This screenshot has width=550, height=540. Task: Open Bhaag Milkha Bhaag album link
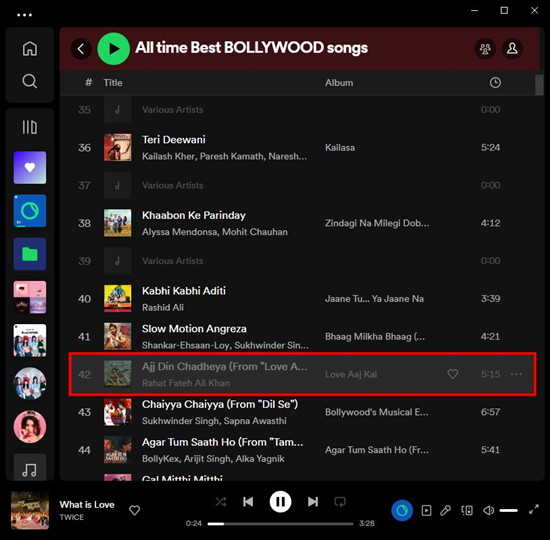tap(375, 336)
